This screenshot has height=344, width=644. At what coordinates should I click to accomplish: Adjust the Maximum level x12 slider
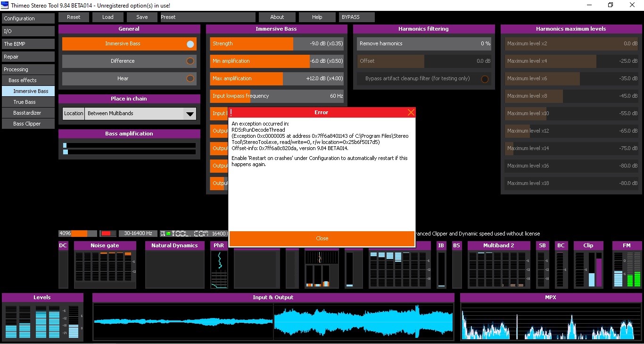[571, 131]
